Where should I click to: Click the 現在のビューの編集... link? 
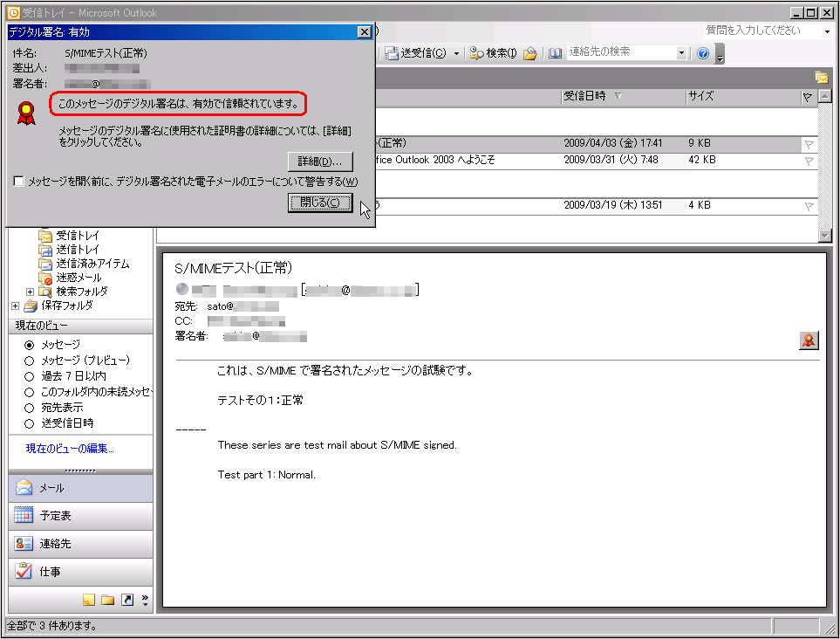click(70, 449)
